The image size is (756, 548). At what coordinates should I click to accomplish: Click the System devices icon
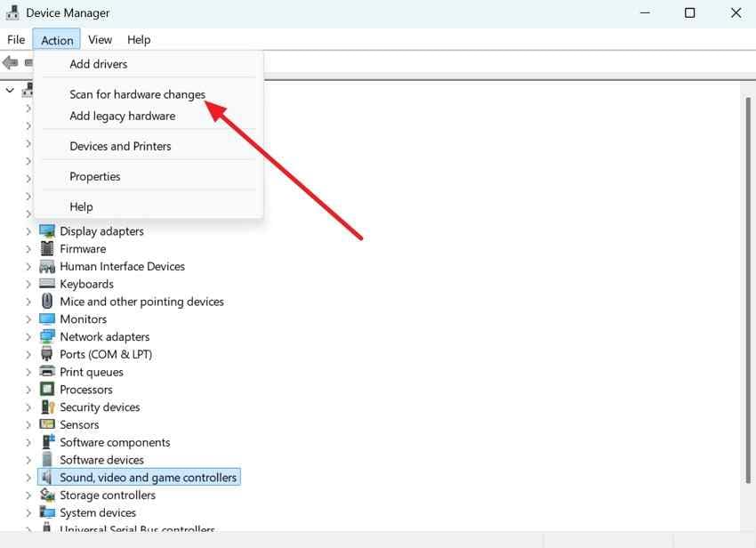click(x=47, y=512)
